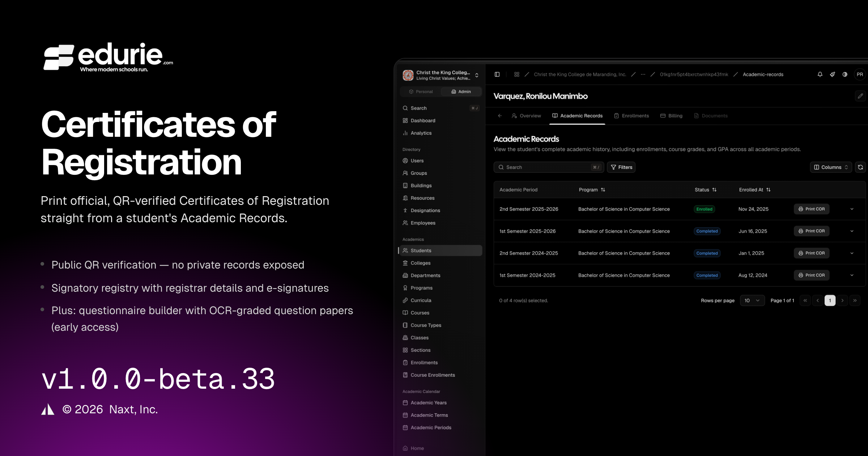Open Resources in the sidebar
This screenshot has height=456, width=868.
[x=441, y=198]
